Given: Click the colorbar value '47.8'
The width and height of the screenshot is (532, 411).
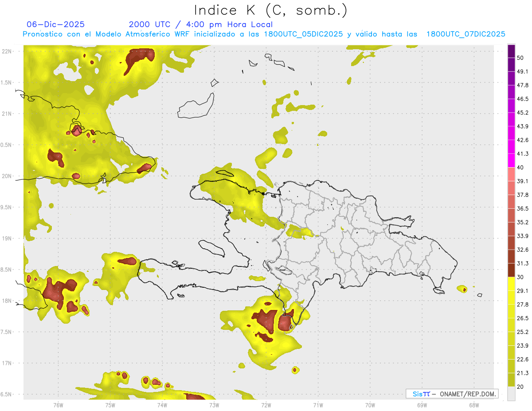Looking at the screenshot, I should 523,85.
